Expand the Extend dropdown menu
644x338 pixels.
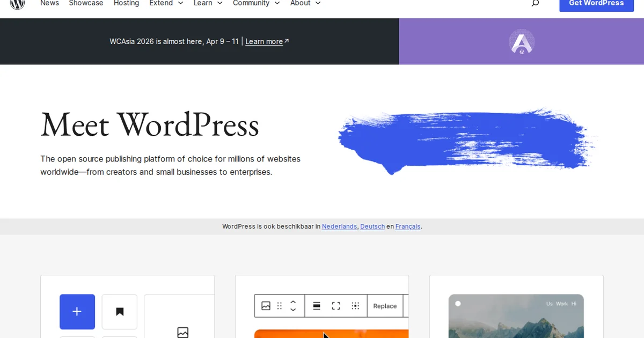click(x=166, y=3)
